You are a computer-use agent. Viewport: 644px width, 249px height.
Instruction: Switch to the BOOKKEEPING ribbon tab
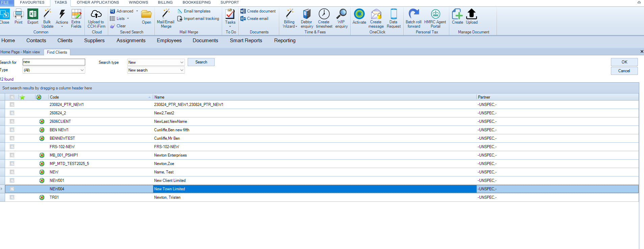(196, 2)
